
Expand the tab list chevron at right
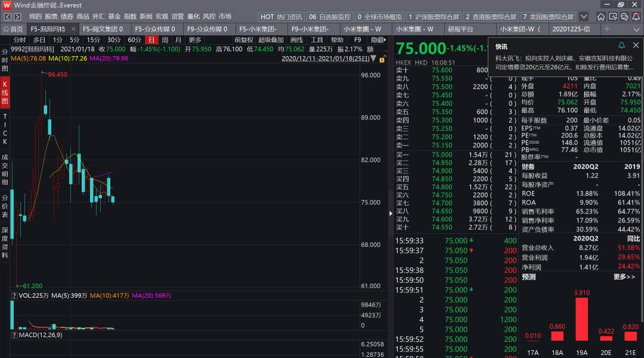point(636,29)
